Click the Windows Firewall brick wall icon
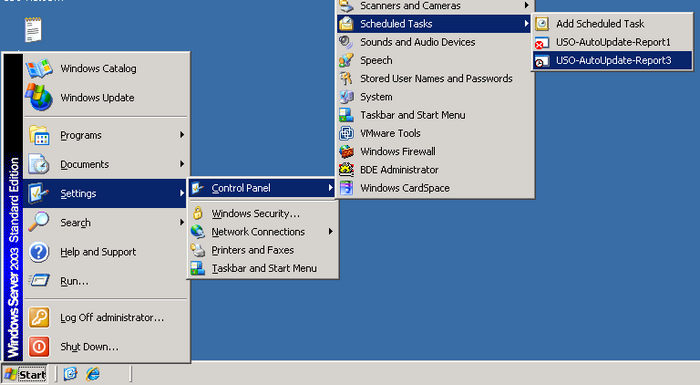 [346, 151]
